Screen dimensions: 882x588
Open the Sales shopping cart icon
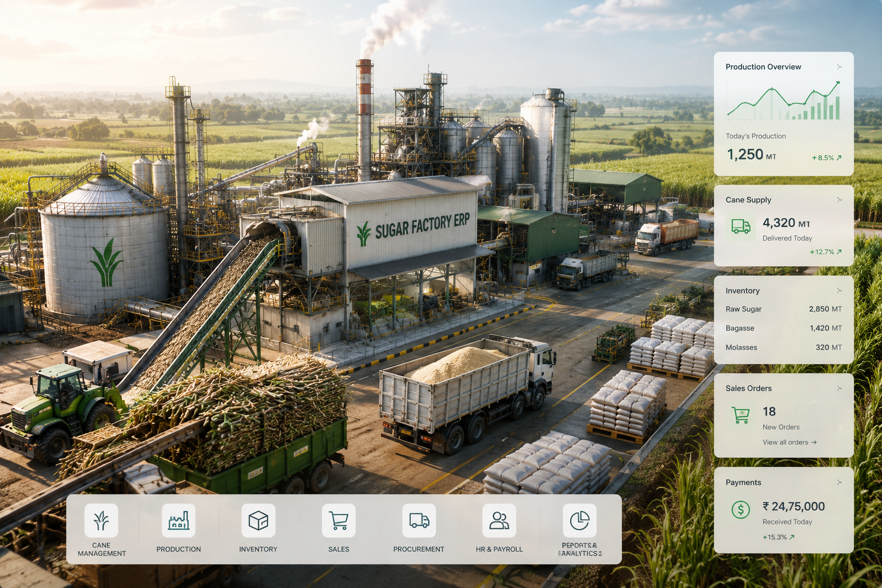point(339,520)
